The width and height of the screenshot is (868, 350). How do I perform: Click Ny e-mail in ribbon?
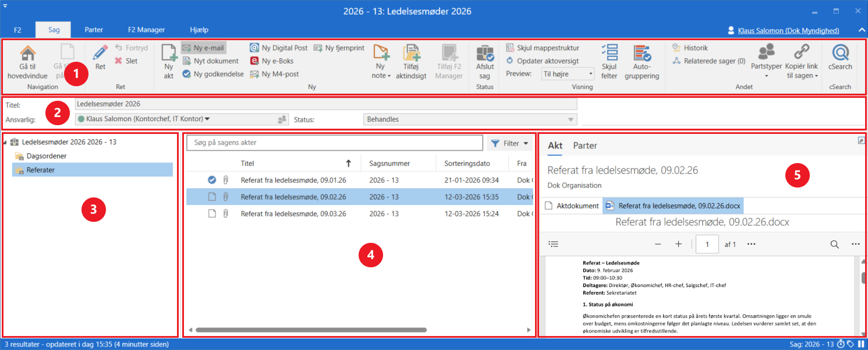[x=203, y=48]
